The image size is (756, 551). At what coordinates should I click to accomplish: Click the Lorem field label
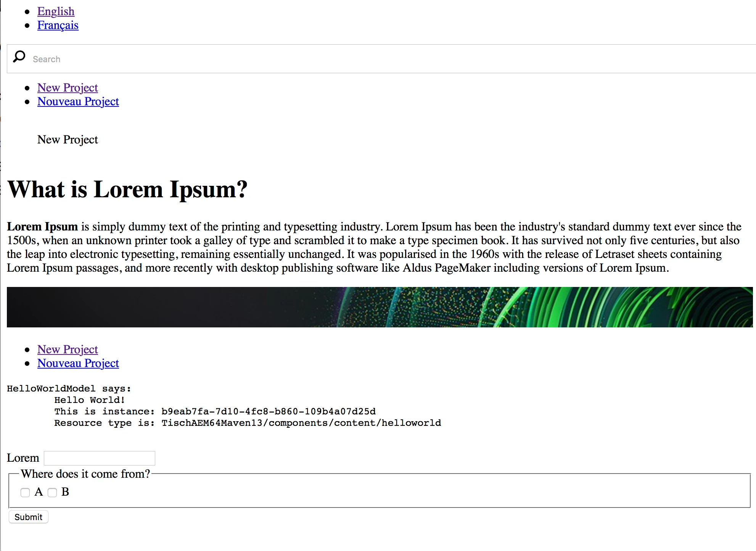pos(23,458)
